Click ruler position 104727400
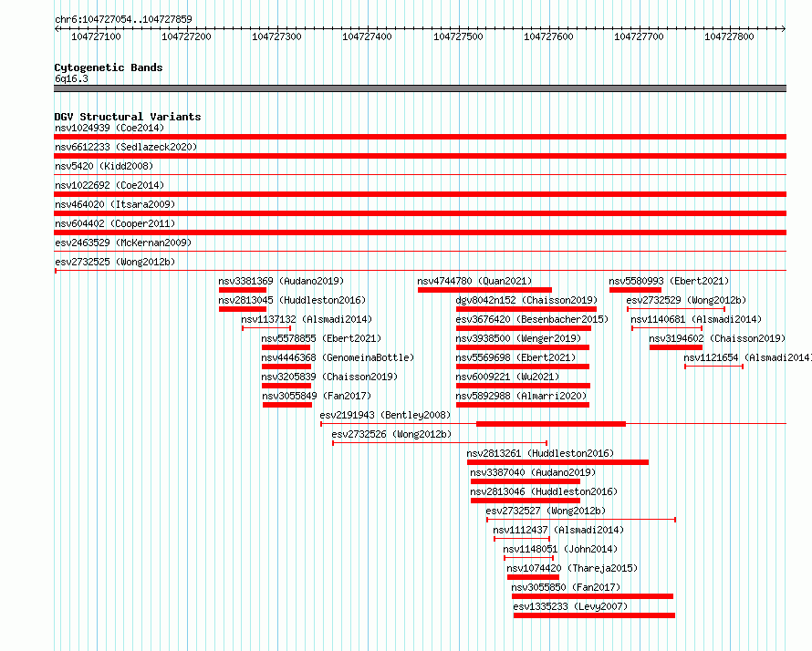The width and height of the screenshot is (812, 651). [367, 36]
